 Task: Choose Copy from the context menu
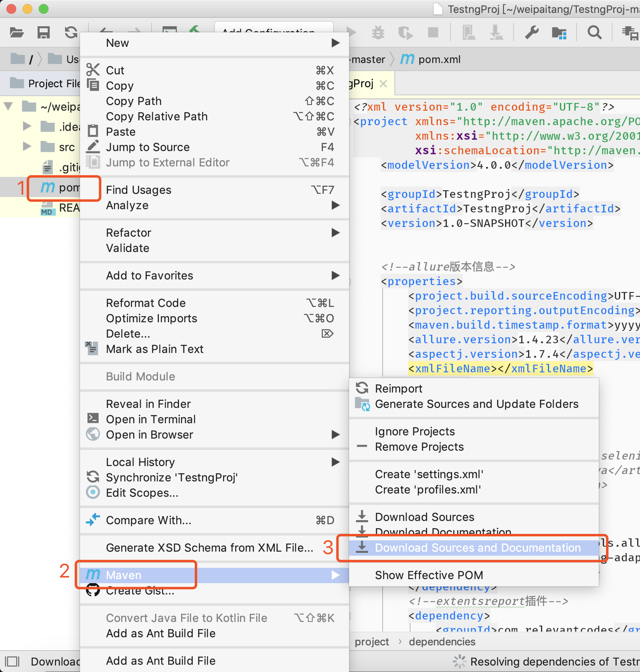coord(215,86)
